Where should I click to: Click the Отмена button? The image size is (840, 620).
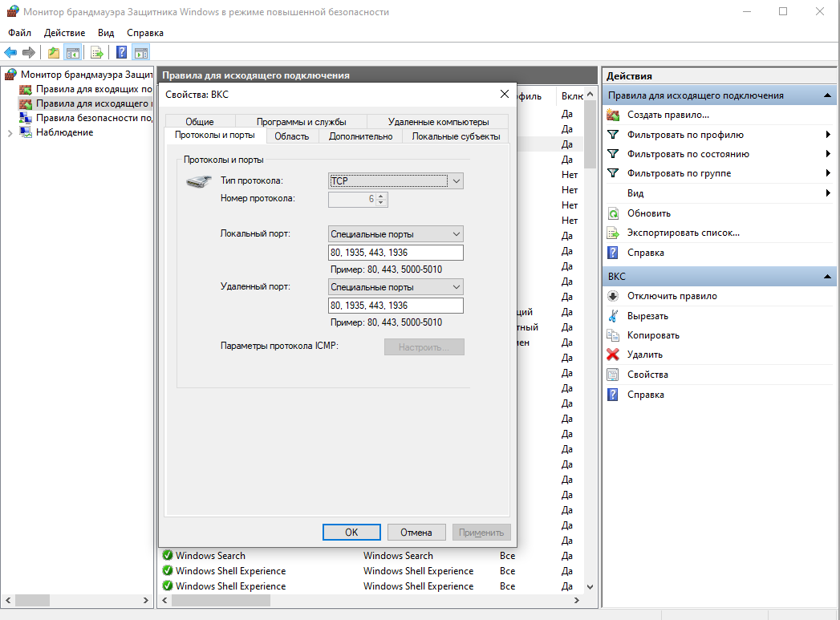click(x=416, y=533)
